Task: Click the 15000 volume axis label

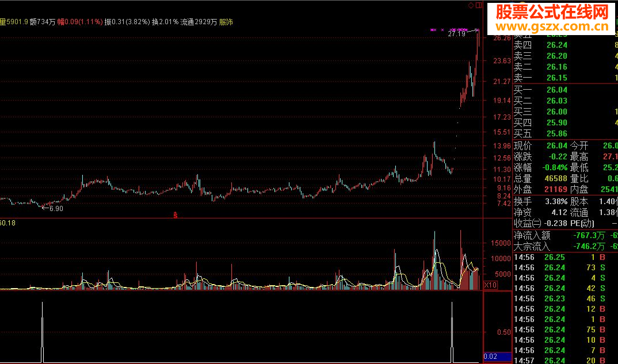Action: pyautogui.click(x=501, y=243)
